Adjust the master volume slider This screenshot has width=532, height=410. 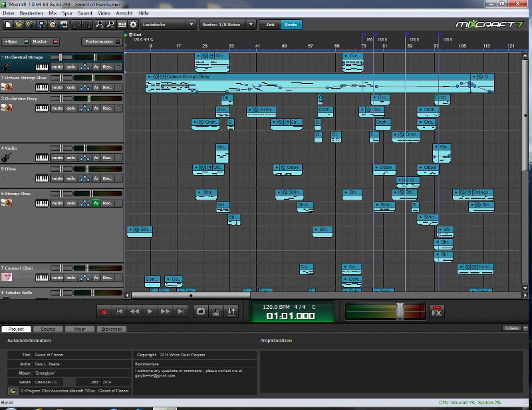[x=400, y=311]
